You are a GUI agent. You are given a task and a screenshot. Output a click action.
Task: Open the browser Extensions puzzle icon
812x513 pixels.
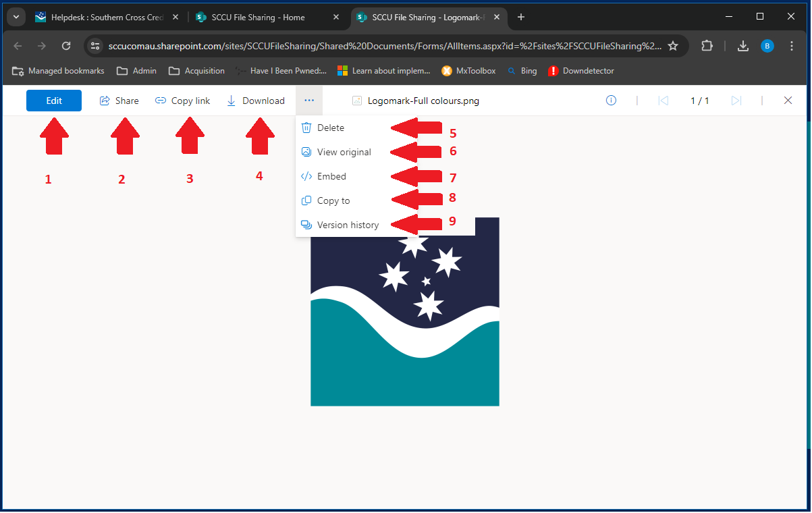(707, 46)
